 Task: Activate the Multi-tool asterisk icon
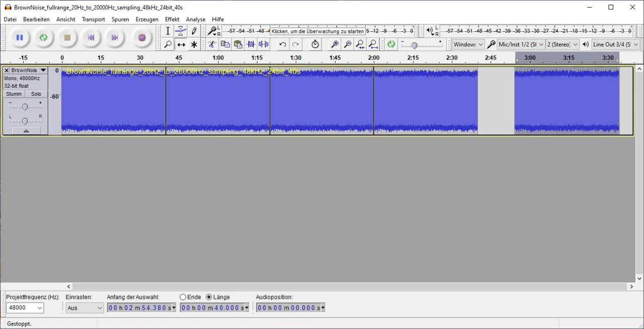tap(194, 45)
